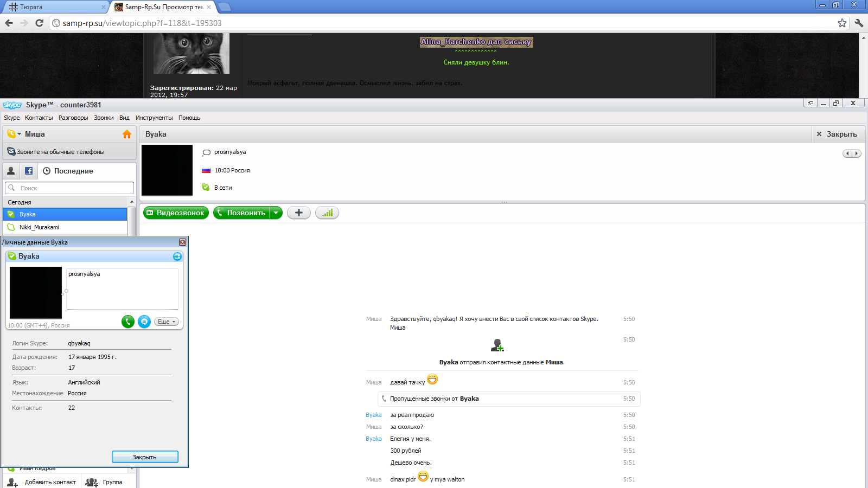Click the "Alina_Harchenko дал сиську" forum text
The width and height of the screenshot is (868, 488).
[476, 42]
